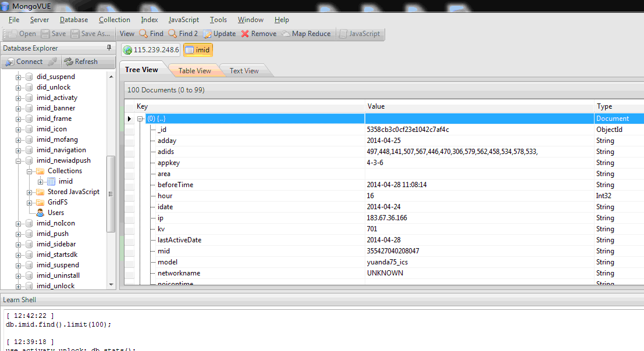Open the JavaScript menu
This screenshot has height=351, width=644.
click(184, 20)
